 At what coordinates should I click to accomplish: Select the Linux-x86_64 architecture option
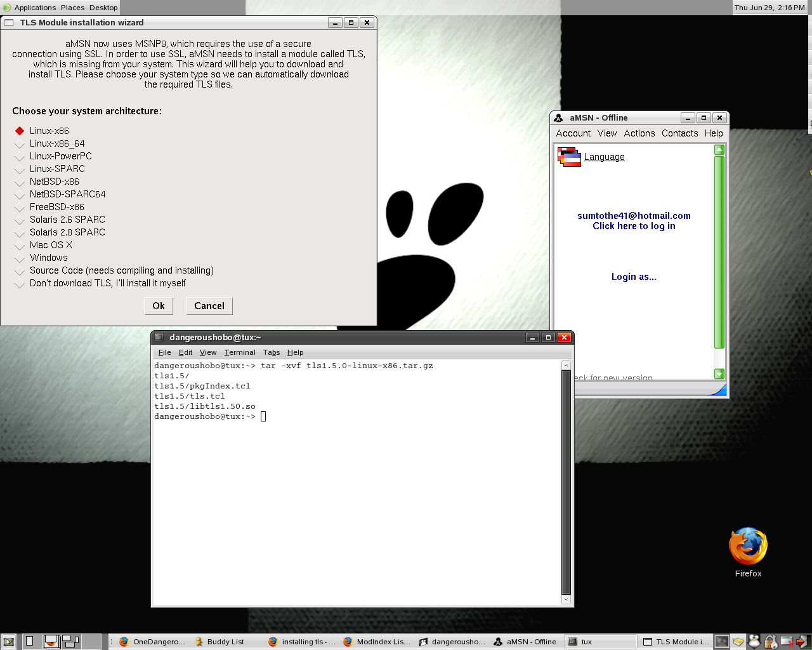point(20,144)
